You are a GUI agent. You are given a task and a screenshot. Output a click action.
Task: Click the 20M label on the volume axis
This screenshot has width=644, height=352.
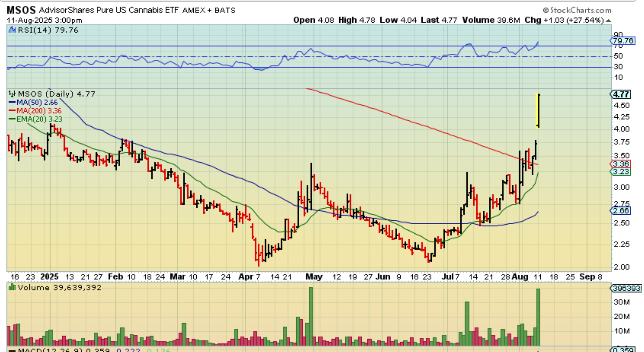(x=622, y=316)
